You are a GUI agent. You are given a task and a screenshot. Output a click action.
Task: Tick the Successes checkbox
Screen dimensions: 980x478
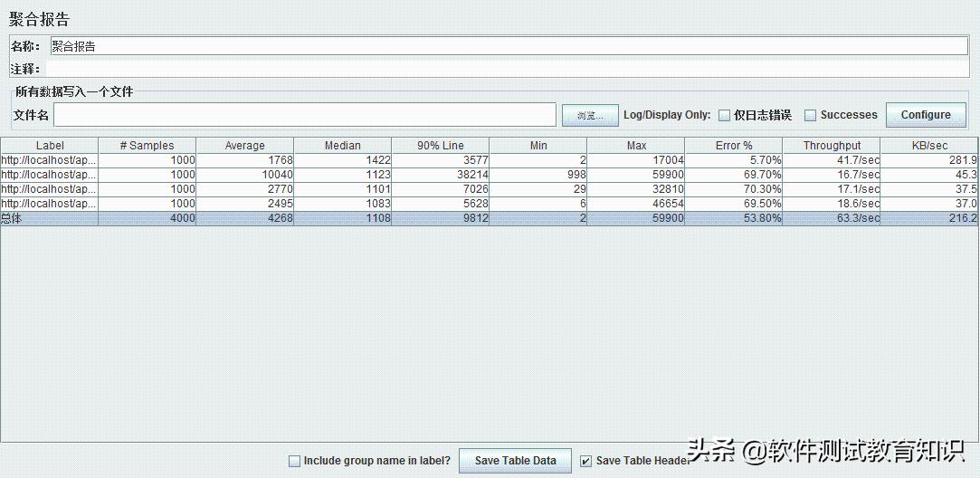click(810, 115)
